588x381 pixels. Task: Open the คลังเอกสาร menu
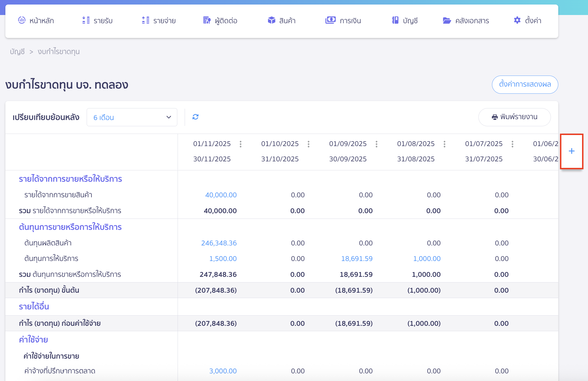tap(466, 20)
